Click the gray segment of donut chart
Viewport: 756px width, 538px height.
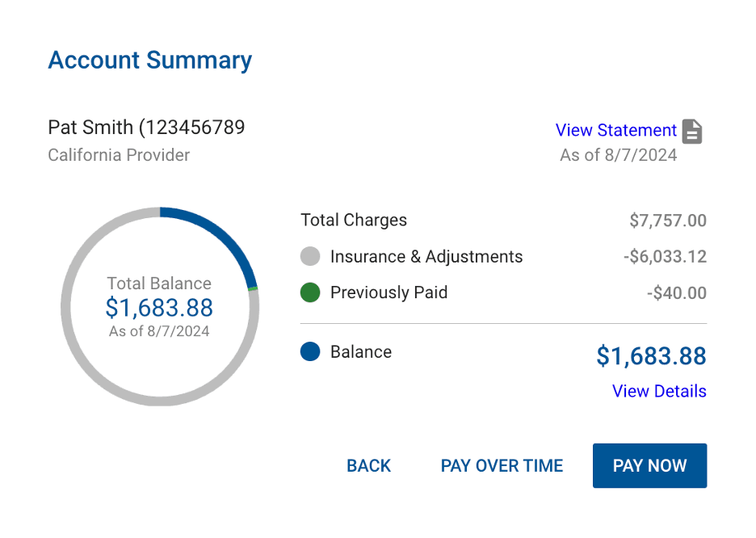tap(89, 364)
